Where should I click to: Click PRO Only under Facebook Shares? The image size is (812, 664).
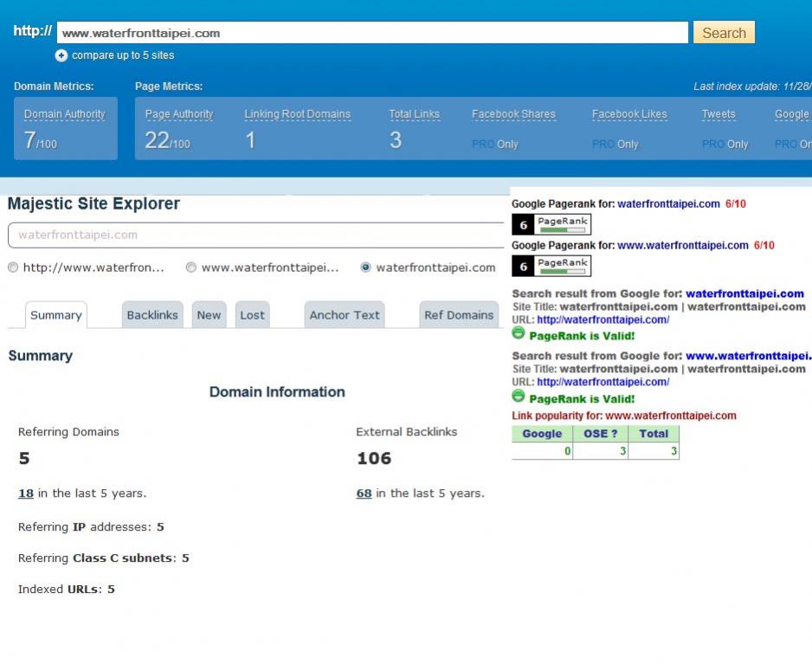point(495,144)
